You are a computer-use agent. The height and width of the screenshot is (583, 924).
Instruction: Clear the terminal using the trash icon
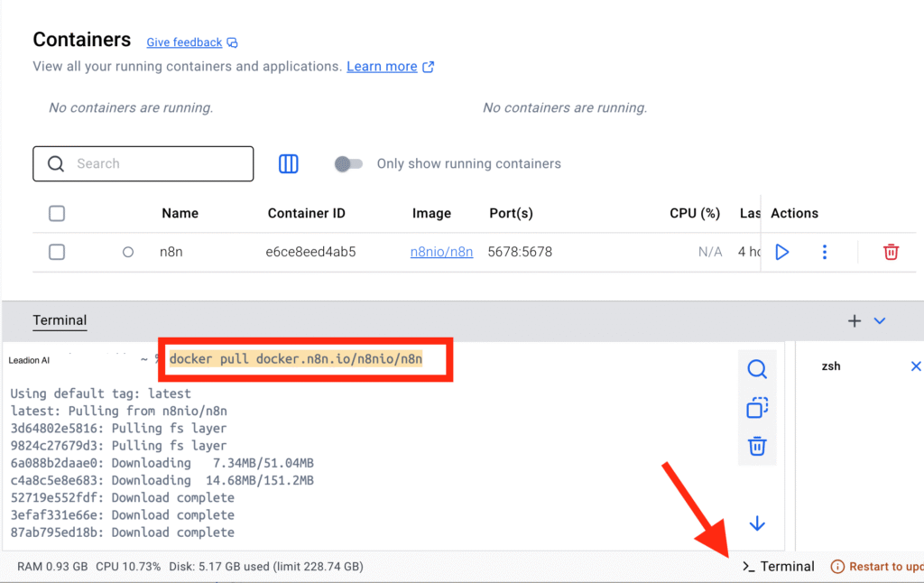coord(756,446)
